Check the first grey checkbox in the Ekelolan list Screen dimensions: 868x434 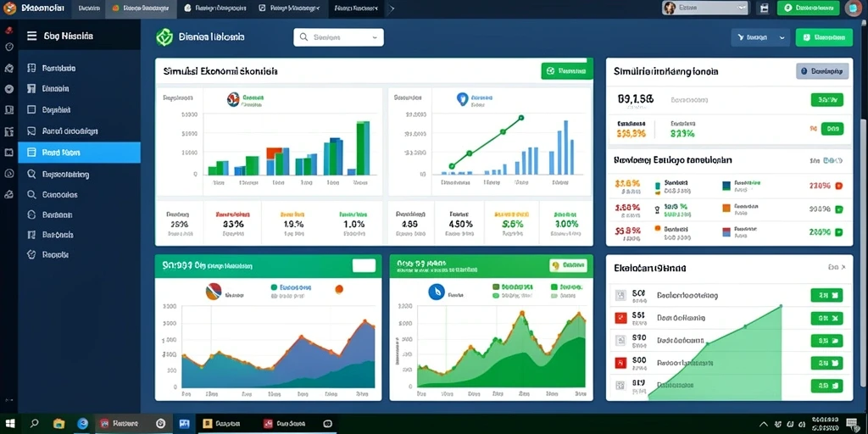(620, 295)
